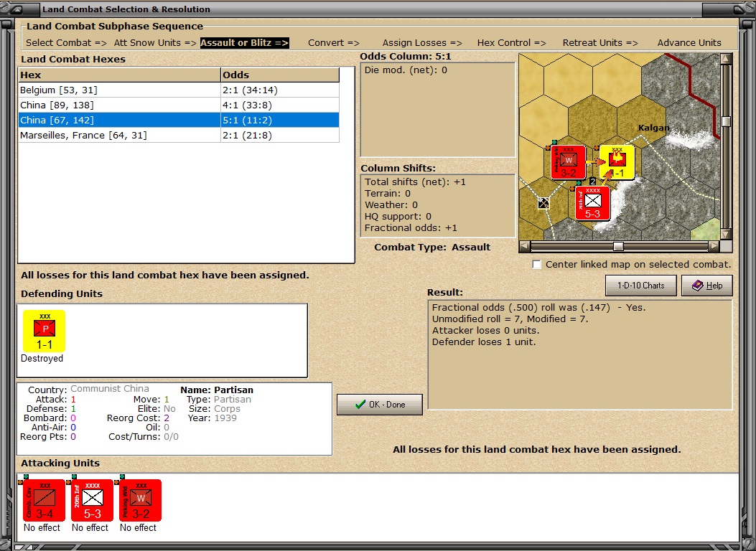Click the Convert subphase step
Screen dimensions: 756x551
click(334, 43)
